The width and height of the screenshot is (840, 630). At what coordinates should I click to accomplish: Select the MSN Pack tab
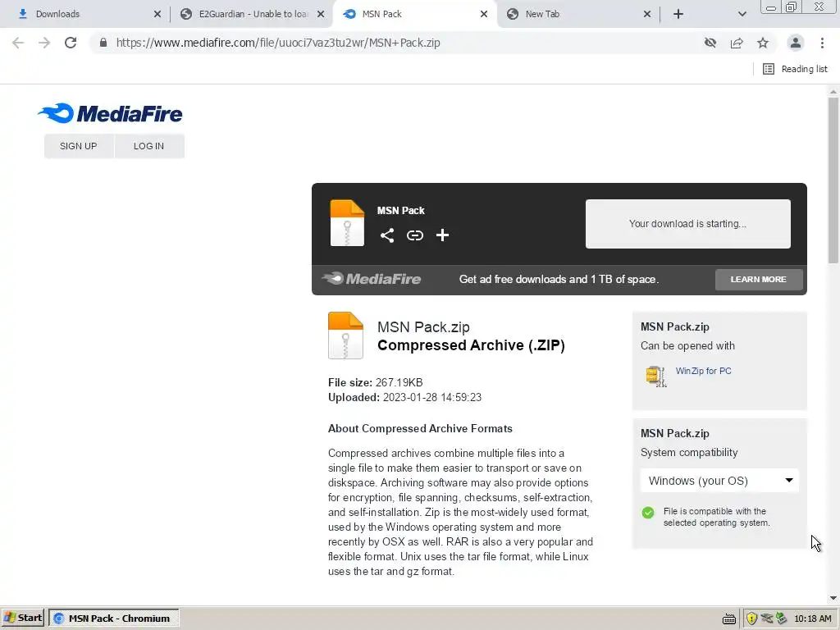[414, 14]
